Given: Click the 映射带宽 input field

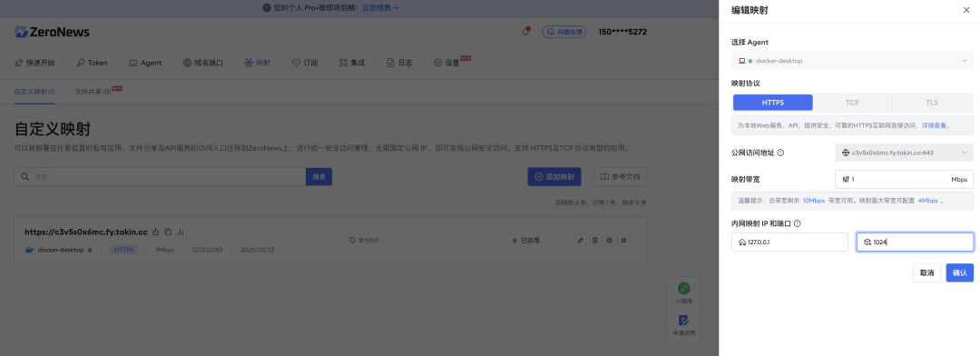Looking at the screenshot, I should coord(905,179).
